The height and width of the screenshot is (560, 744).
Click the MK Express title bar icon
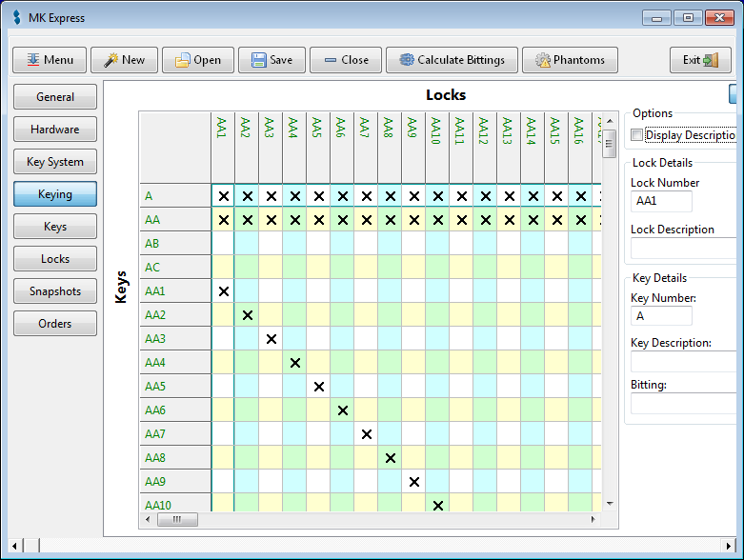click(17, 17)
